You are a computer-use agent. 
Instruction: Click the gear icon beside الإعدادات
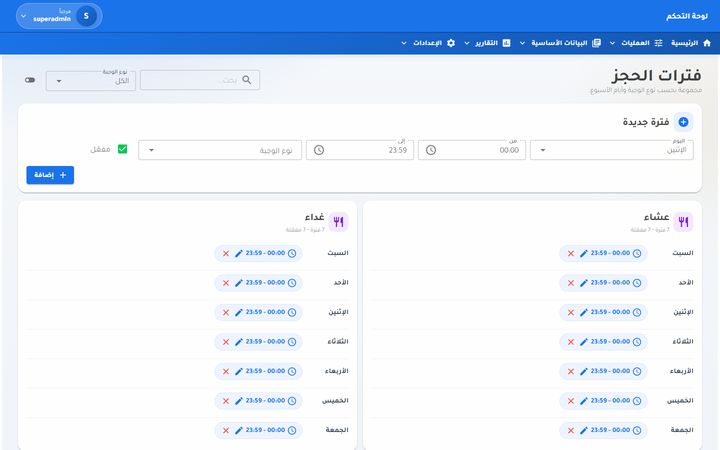(x=451, y=43)
